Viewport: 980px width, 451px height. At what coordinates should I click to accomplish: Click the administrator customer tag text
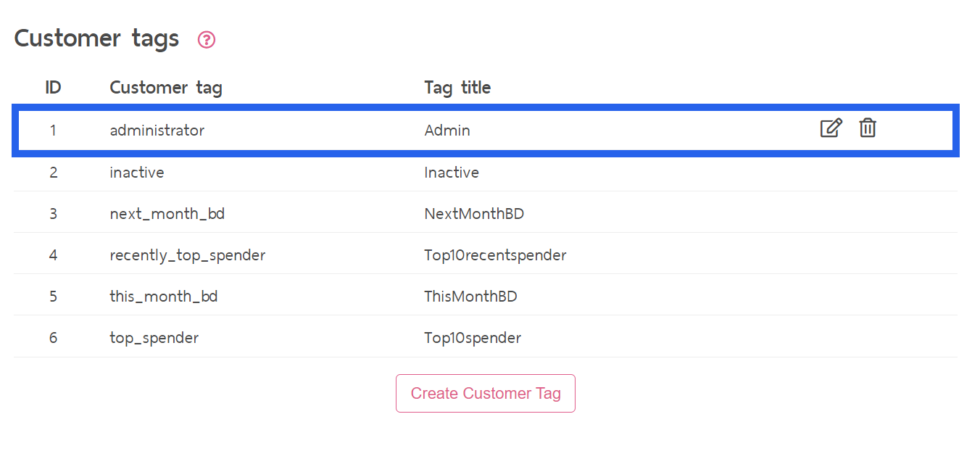(x=157, y=131)
